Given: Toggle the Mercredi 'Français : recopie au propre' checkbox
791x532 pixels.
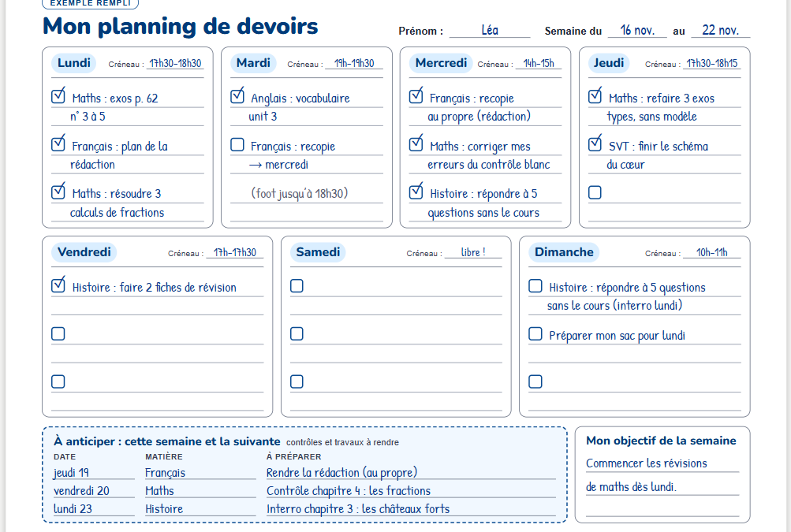Looking at the screenshot, I should tap(416, 96).
